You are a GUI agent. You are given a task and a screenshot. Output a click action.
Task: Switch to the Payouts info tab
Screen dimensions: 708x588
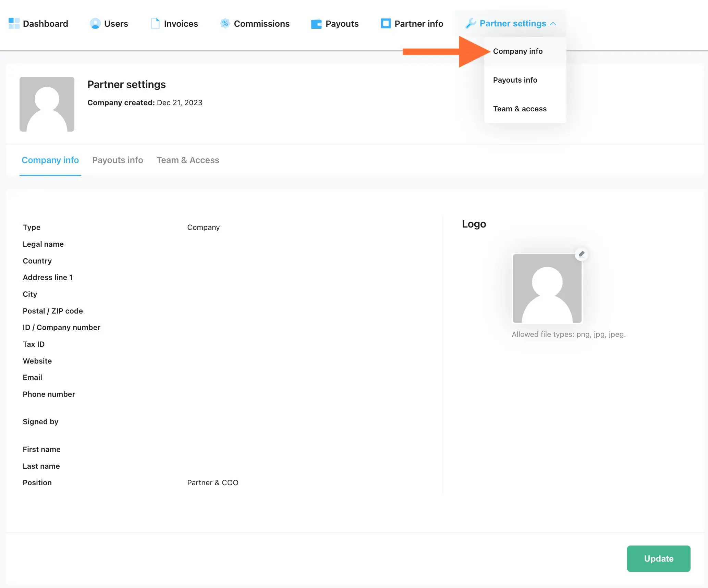[x=118, y=160]
